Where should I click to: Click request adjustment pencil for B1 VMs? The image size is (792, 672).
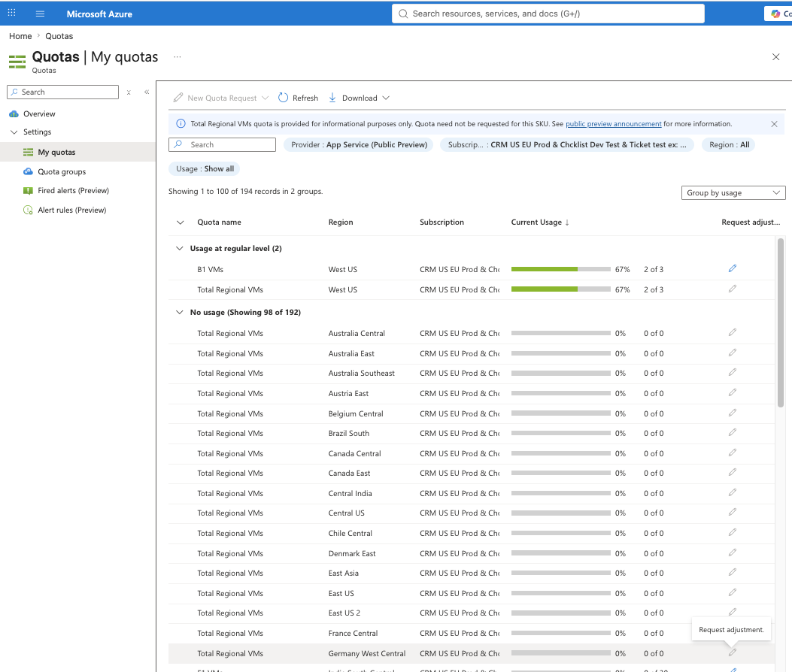733,268
